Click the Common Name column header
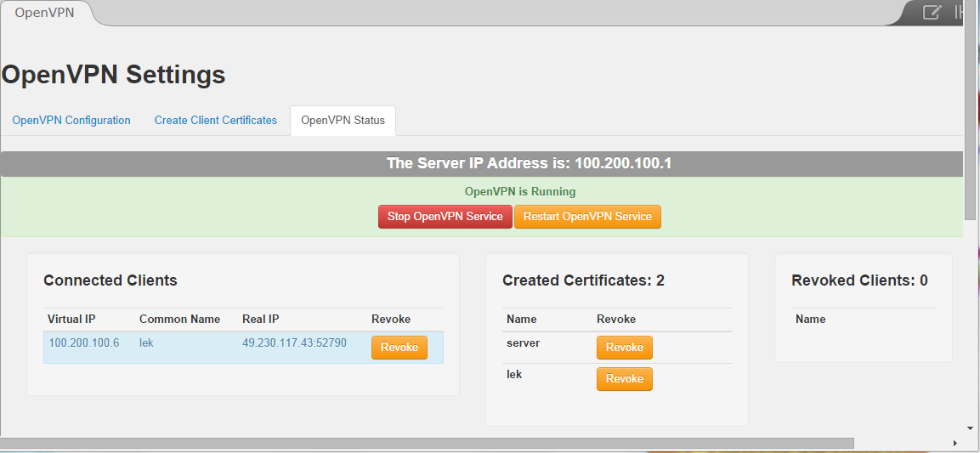 coord(179,320)
